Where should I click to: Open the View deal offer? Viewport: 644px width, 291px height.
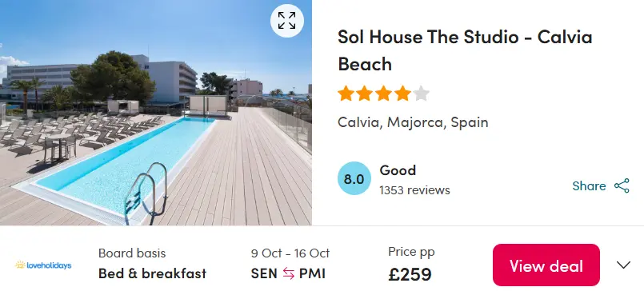[x=546, y=265]
